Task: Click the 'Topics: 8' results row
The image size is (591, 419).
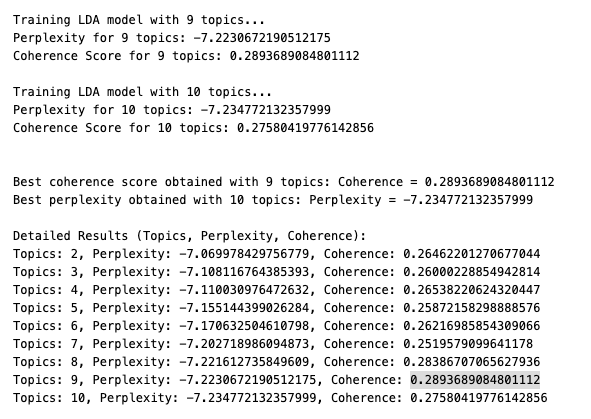Action: (x=277, y=362)
